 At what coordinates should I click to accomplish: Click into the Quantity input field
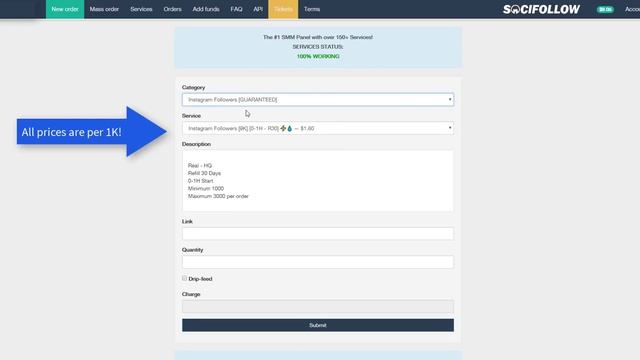(x=318, y=262)
